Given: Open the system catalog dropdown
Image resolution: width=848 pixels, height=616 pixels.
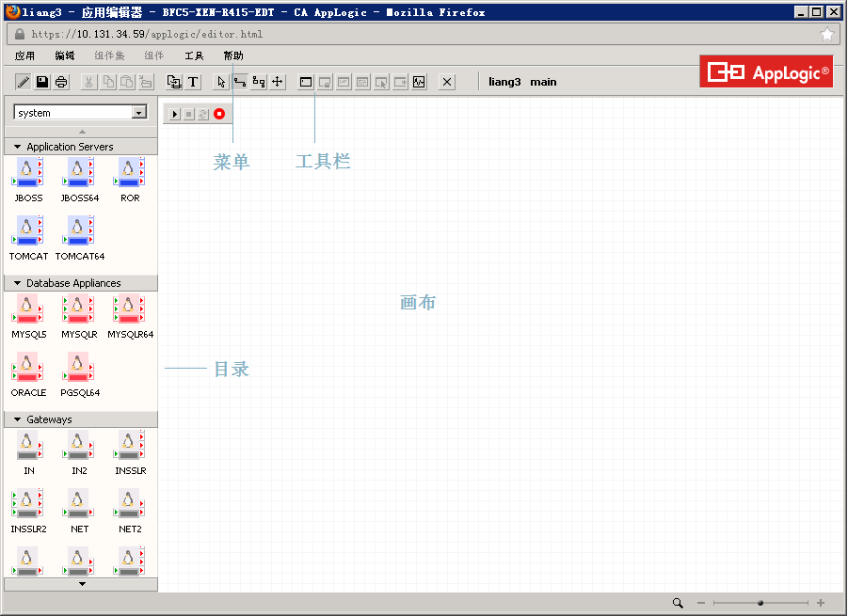Looking at the screenshot, I should (139, 113).
